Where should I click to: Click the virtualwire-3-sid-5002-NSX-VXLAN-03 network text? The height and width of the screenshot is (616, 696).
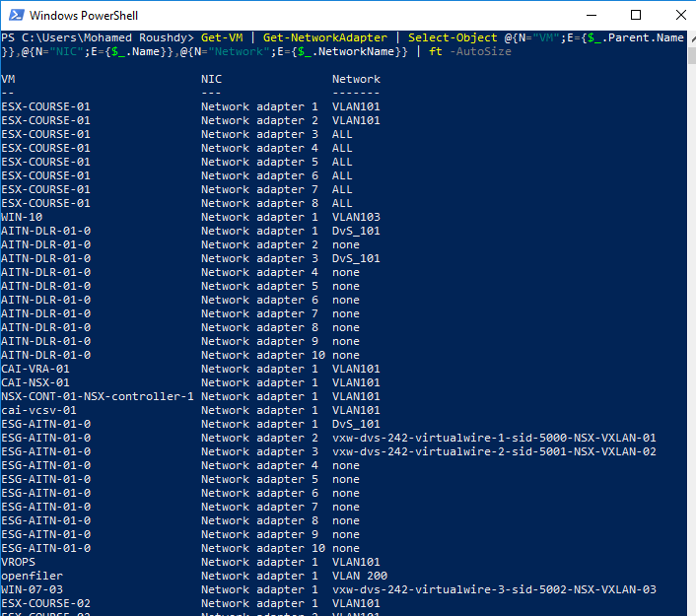coord(493,589)
